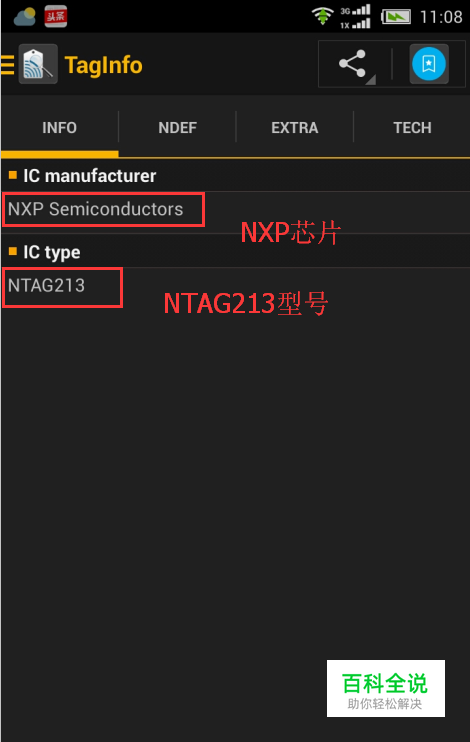The image size is (470, 742).
Task: Tap the battery charging indicator icon
Action: point(396,17)
